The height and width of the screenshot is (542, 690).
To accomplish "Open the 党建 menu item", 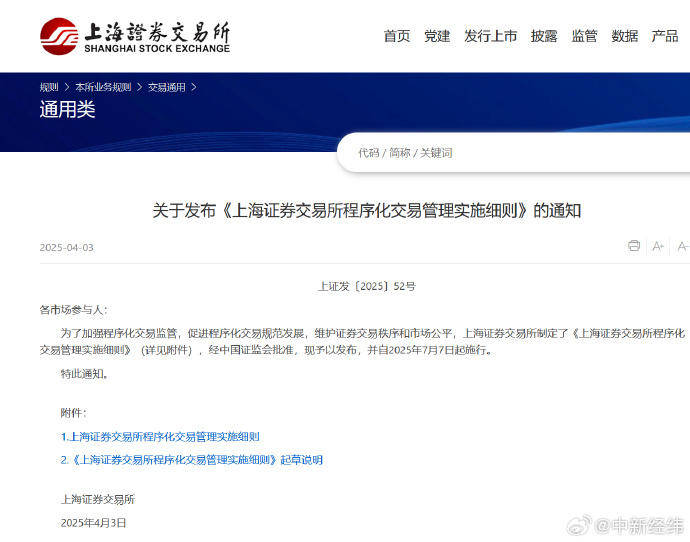I will pos(437,36).
